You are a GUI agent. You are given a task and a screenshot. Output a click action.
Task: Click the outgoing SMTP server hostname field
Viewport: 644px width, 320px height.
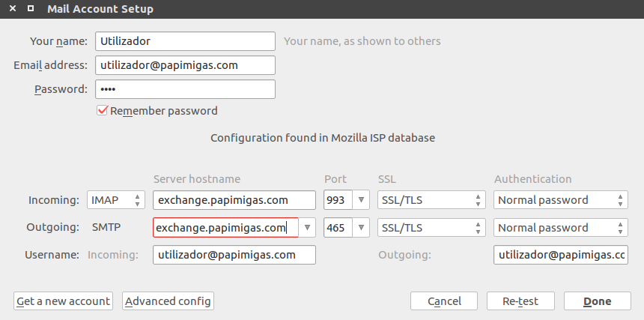pos(225,228)
